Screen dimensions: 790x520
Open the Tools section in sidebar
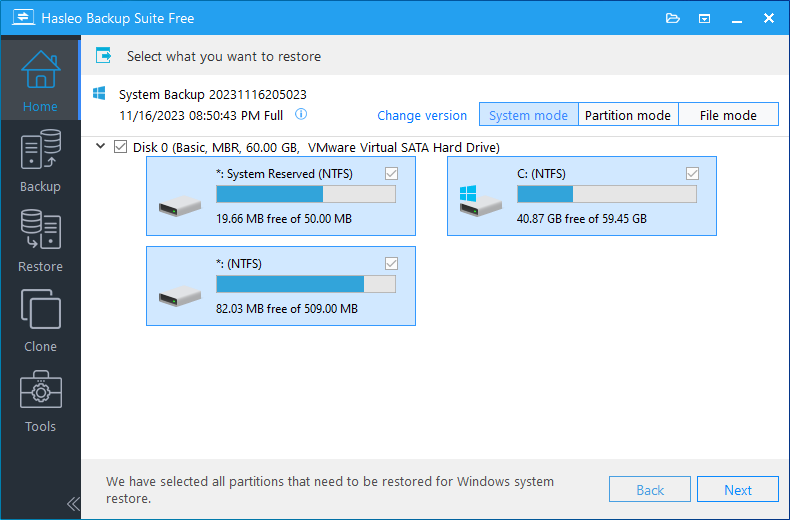[x=40, y=401]
